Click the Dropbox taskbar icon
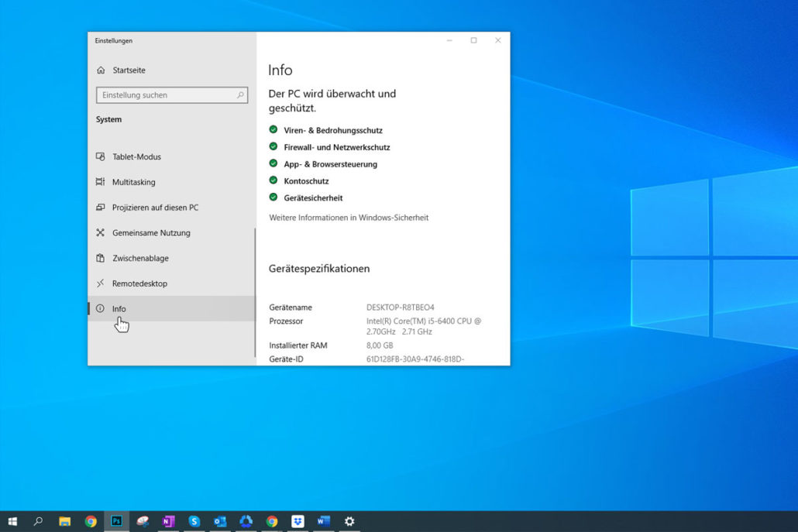The height and width of the screenshot is (532, 798). click(298, 521)
